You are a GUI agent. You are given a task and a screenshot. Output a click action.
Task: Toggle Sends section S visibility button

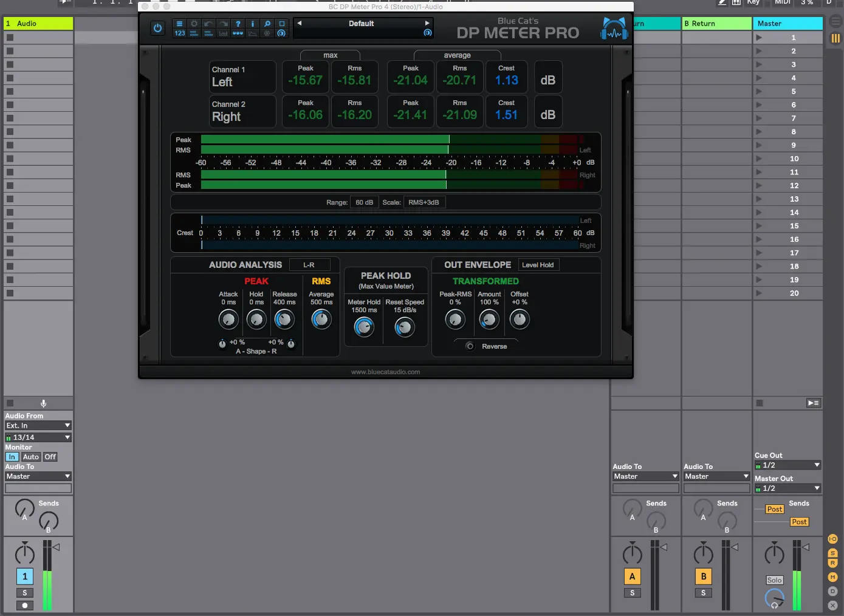(x=833, y=553)
